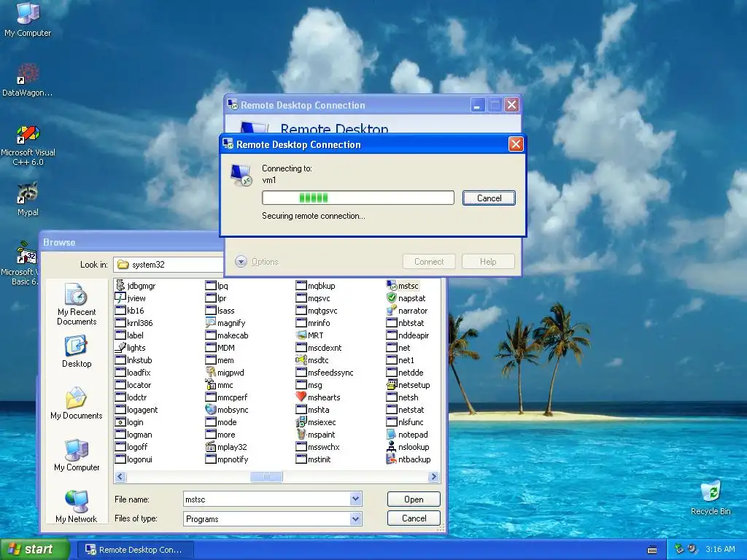Open the DataWagon desktop shortcut
This screenshot has width=747, height=560.
point(28,80)
